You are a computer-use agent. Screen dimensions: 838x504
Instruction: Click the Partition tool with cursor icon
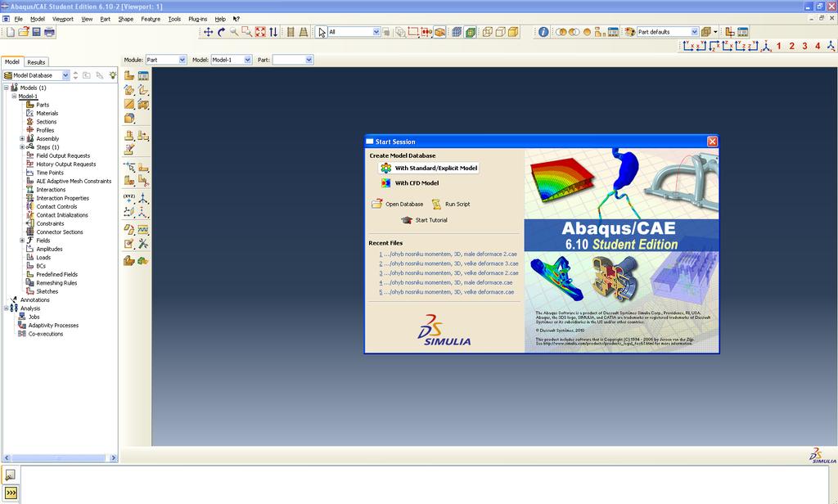point(129,167)
